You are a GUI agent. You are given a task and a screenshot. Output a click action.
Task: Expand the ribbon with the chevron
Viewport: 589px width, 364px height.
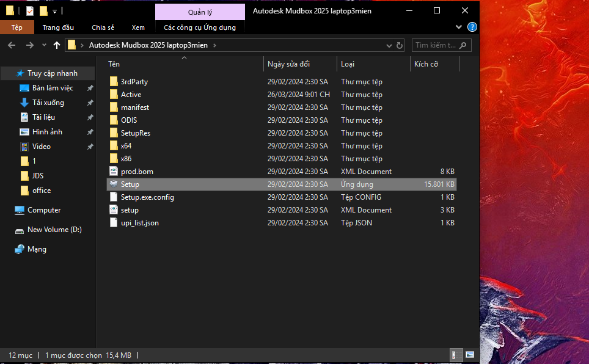[459, 27]
